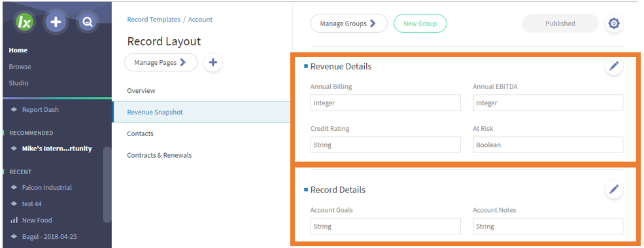Viewport: 644px width, 248px height.
Task: Go to Studio in the sidebar
Action: tap(18, 82)
